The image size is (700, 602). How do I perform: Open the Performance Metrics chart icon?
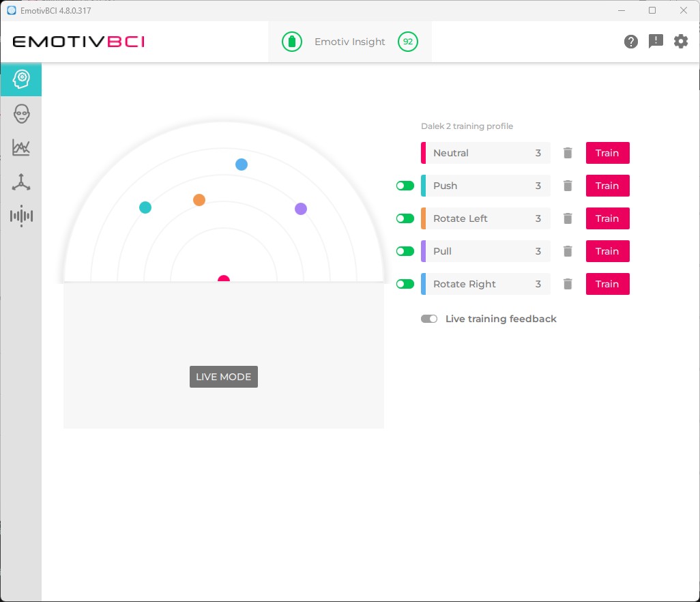pos(21,147)
